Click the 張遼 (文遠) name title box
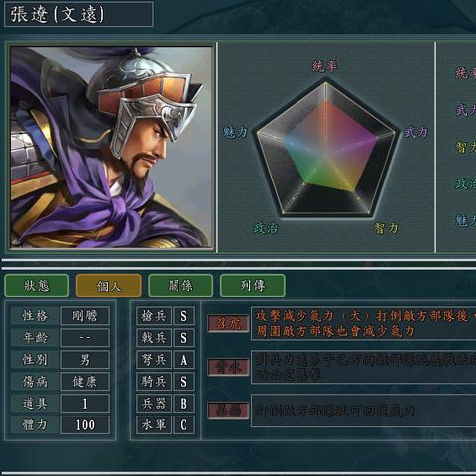Viewport: 476px width, 476px height. coord(78,14)
